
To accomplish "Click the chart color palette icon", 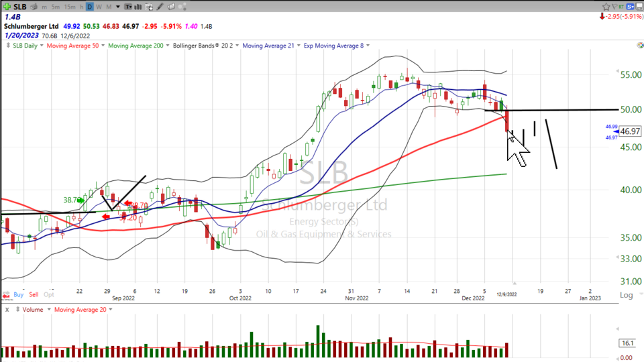I will [640, 45].
